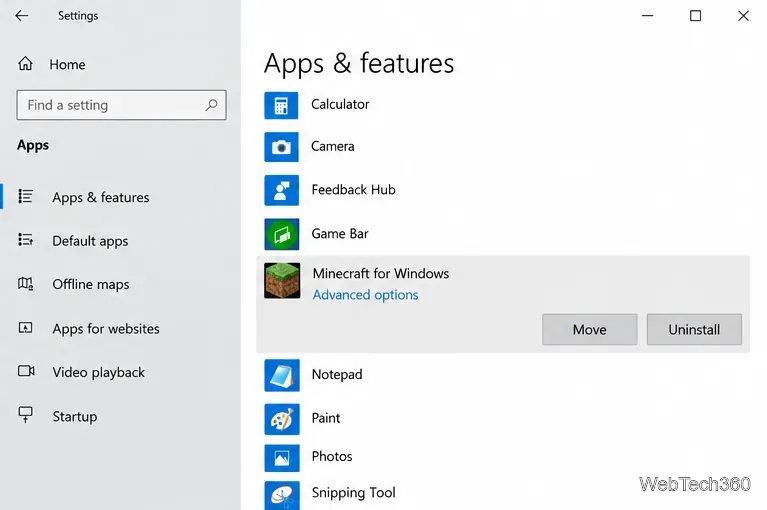The width and height of the screenshot is (767, 510).
Task: Focus the Find a setting field
Action: coord(121,105)
